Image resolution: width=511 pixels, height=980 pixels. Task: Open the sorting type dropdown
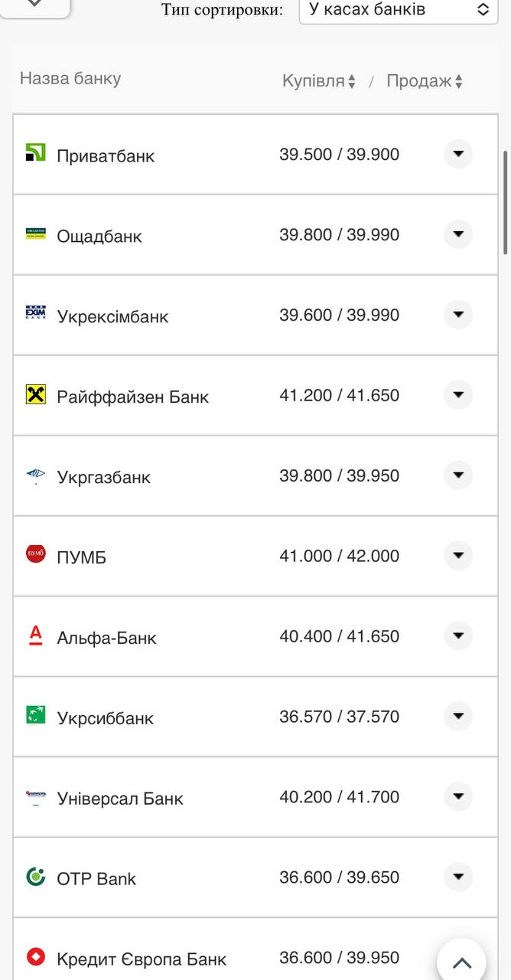click(x=398, y=10)
